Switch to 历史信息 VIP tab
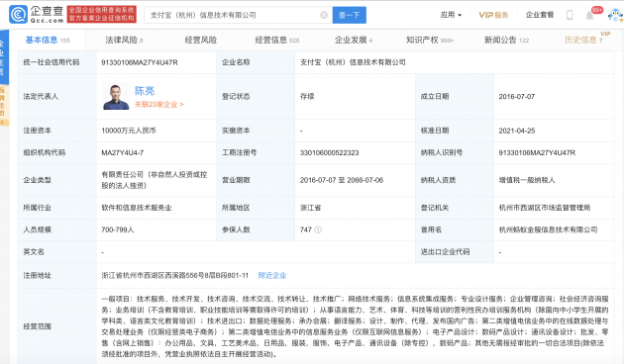 (583, 40)
